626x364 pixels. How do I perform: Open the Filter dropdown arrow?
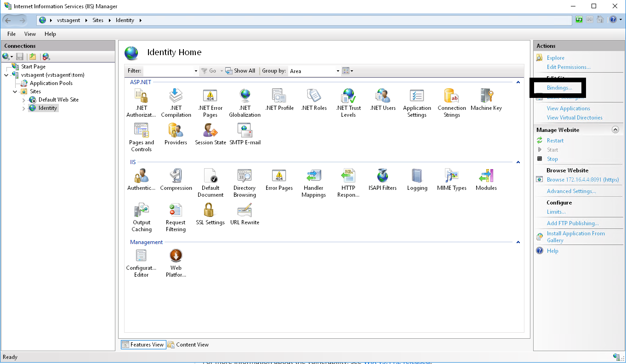196,71
